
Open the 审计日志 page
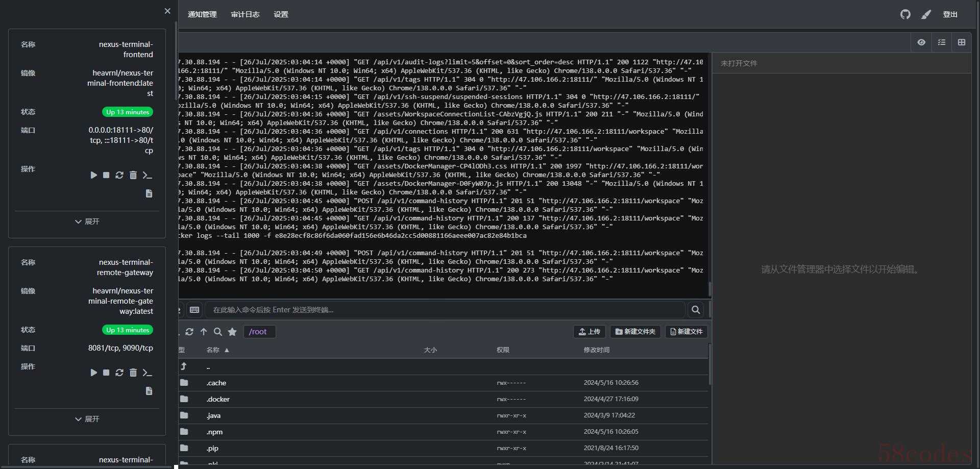pyautogui.click(x=245, y=14)
